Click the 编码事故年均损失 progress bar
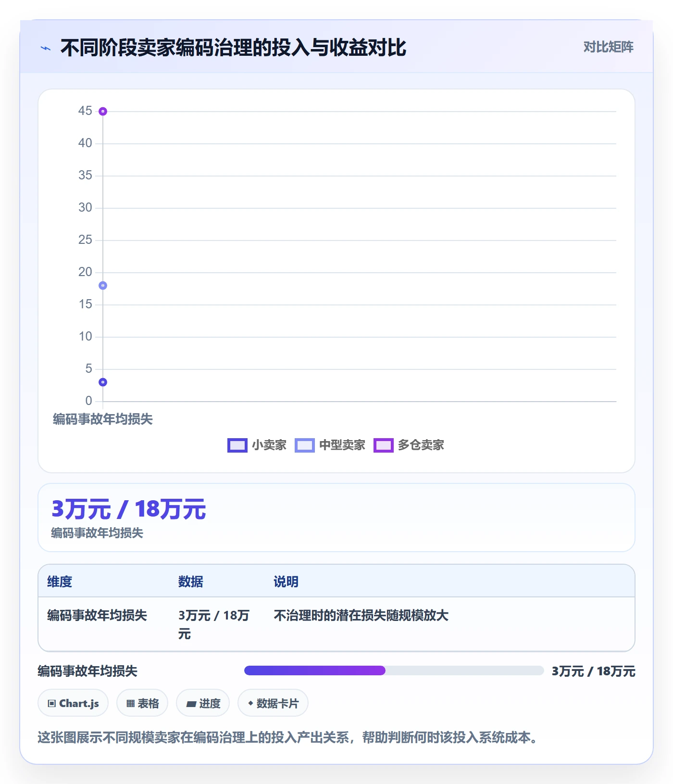Screen dimensions: 673x784 click(x=394, y=670)
